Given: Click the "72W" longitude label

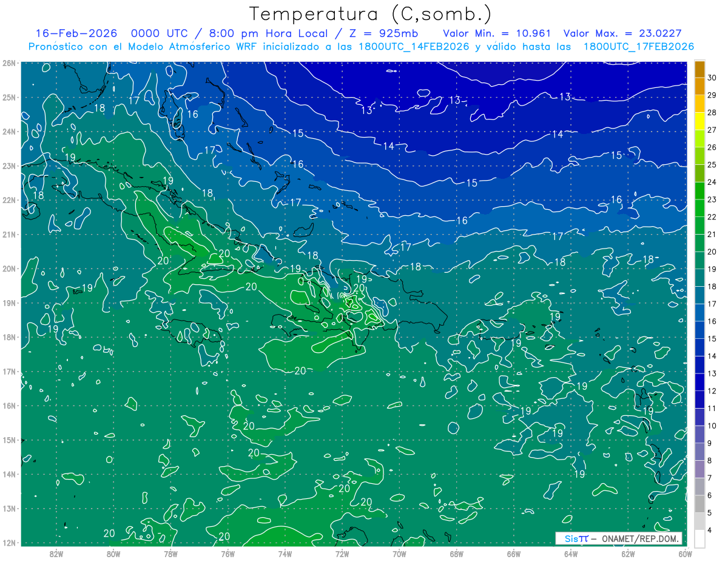Looking at the screenshot, I should [x=342, y=554].
